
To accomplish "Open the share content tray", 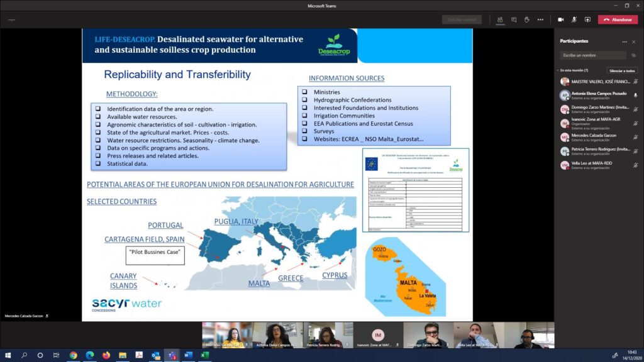I will [x=588, y=19].
